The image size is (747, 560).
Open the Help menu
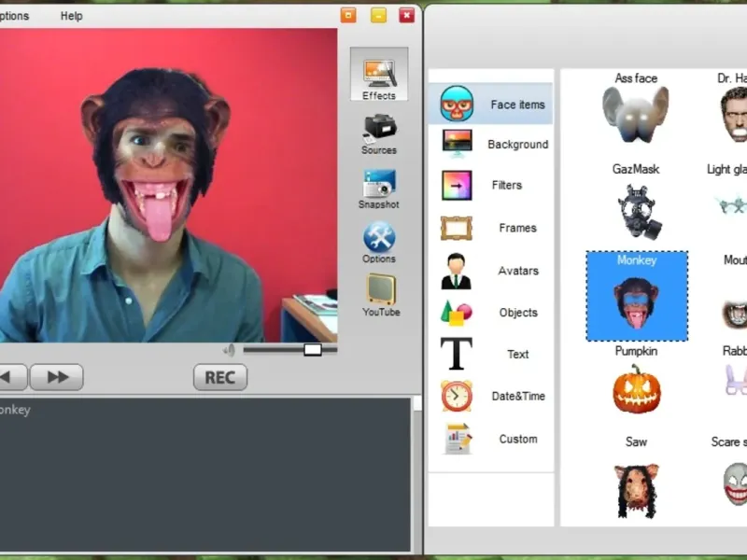pyautogui.click(x=72, y=16)
